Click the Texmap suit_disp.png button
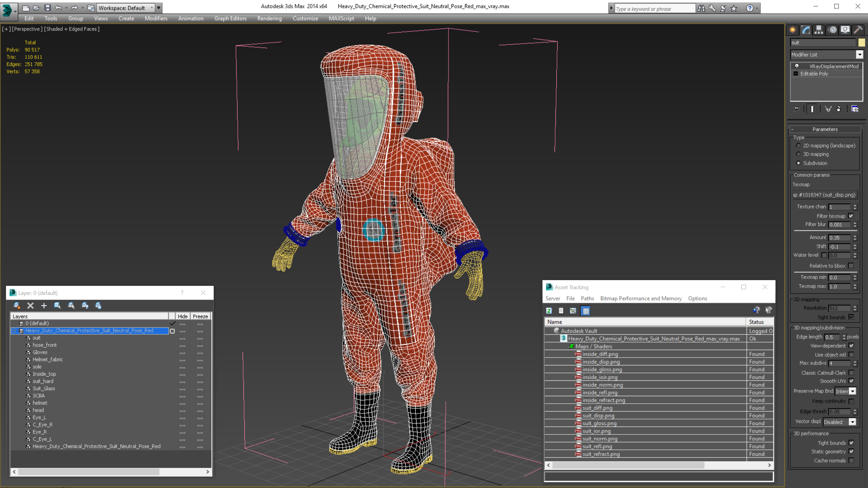The image size is (868, 488). [824, 195]
